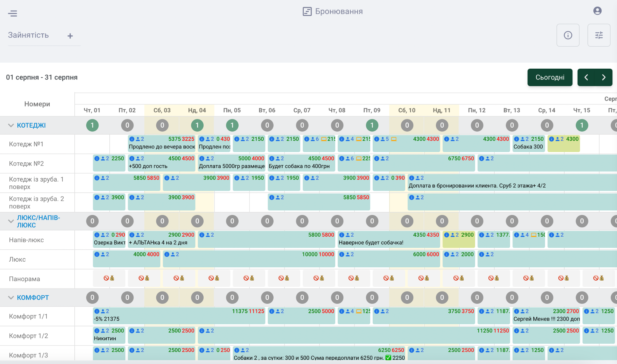The image size is (617, 364).
Task: Click guests icon in Котедж із зруба 2 5850 booking
Action: click(x=278, y=198)
